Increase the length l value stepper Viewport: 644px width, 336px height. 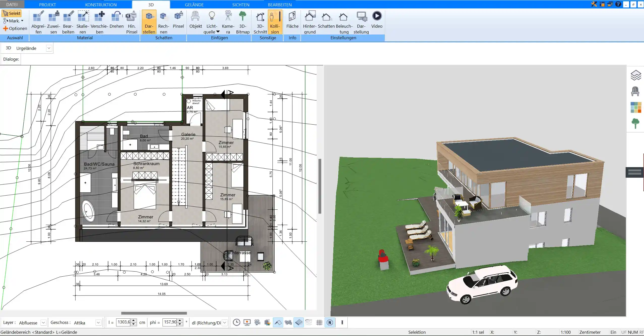click(x=134, y=320)
